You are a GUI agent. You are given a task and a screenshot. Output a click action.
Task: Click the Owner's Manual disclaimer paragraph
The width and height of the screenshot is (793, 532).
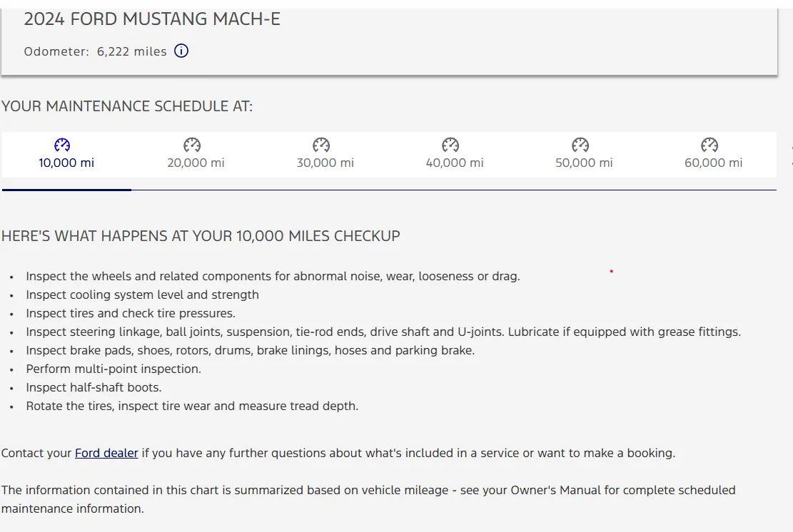(368, 499)
